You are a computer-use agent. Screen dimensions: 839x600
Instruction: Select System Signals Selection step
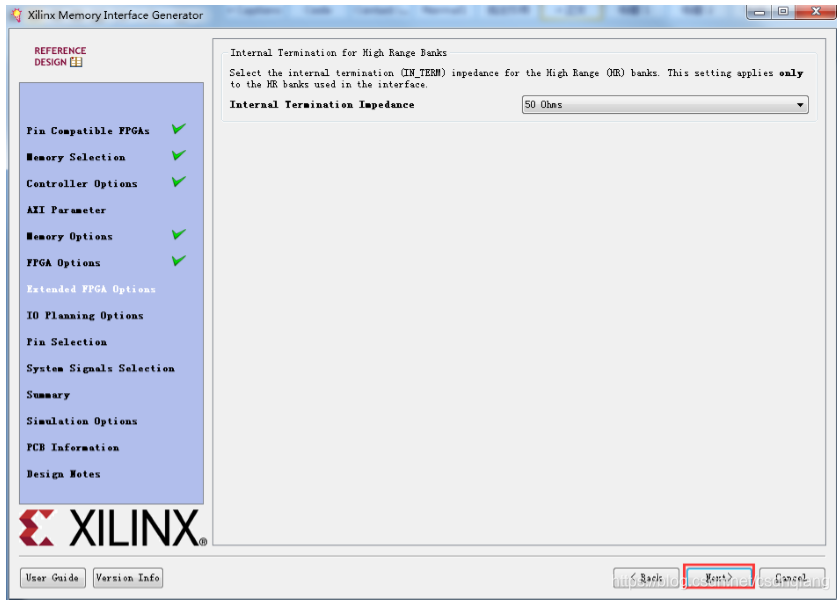tap(101, 368)
